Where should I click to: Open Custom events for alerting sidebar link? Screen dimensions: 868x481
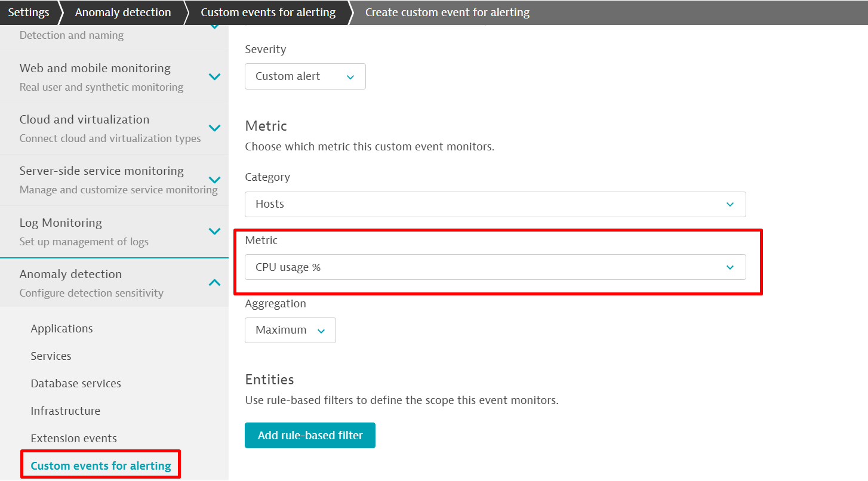pos(100,466)
